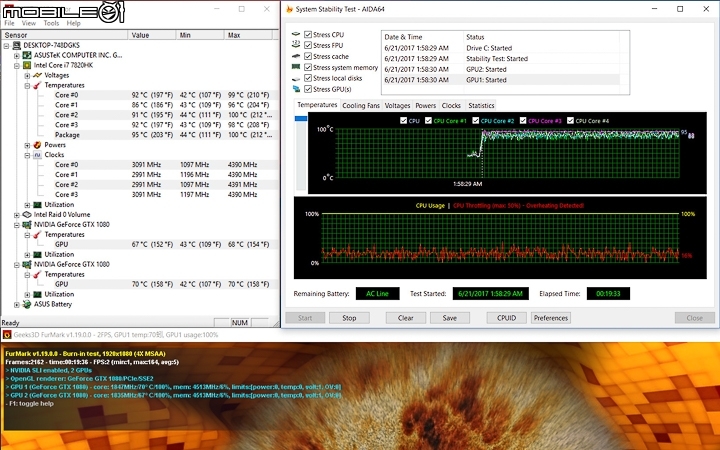The width and height of the screenshot is (720, 450).
Task: Click the FurMark icon in its title bar
Action: [7, 335]
